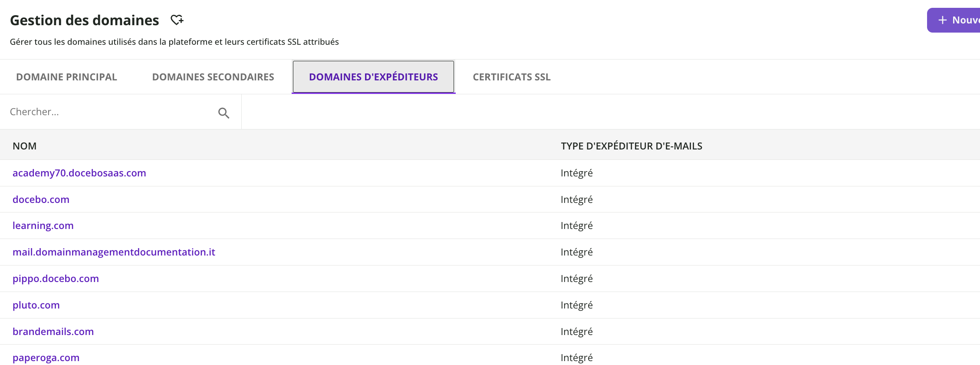Click the SSL certificates description subtitle
980x365 pixels.
tap(174, 42)
